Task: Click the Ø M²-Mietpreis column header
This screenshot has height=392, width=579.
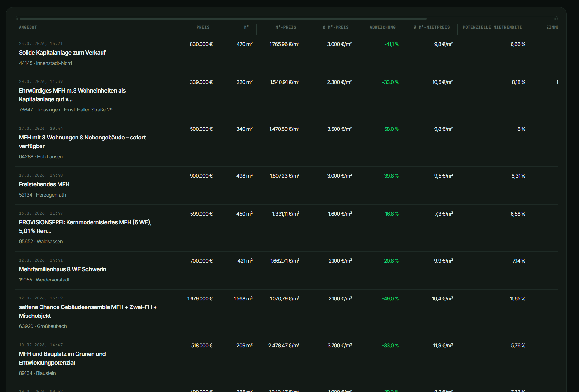Action: [432, 27]
